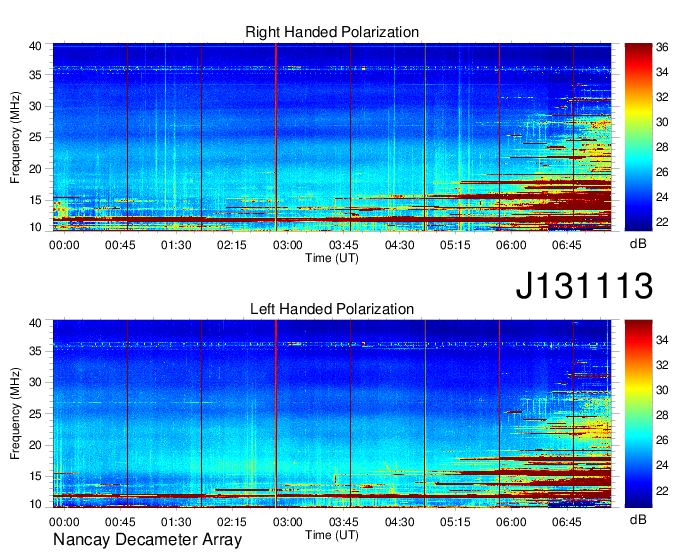Click the 06:45 time tick on upper plot
Image resolution: width=680 pixels, height=552 pixels.
[x=567, y=245]
